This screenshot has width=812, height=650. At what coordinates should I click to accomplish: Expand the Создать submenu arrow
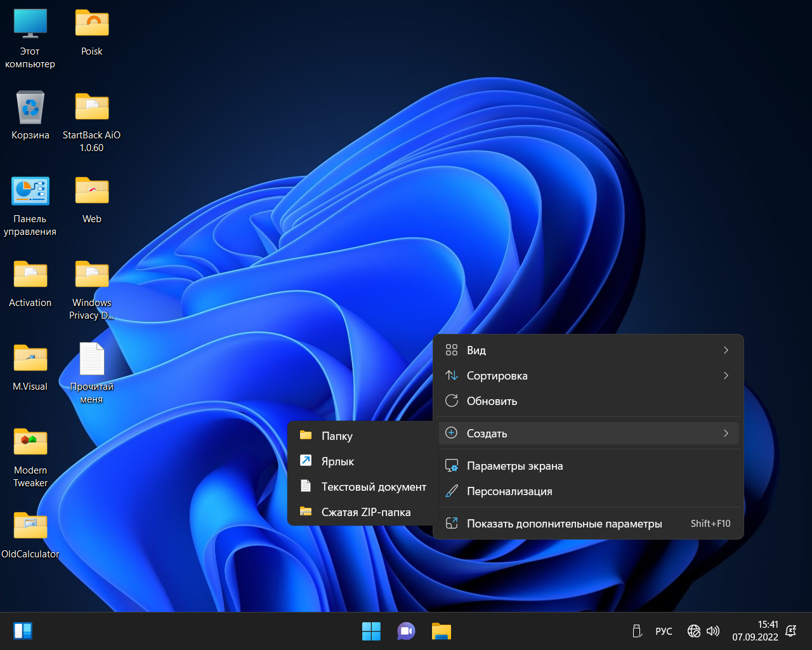(726, 434)
